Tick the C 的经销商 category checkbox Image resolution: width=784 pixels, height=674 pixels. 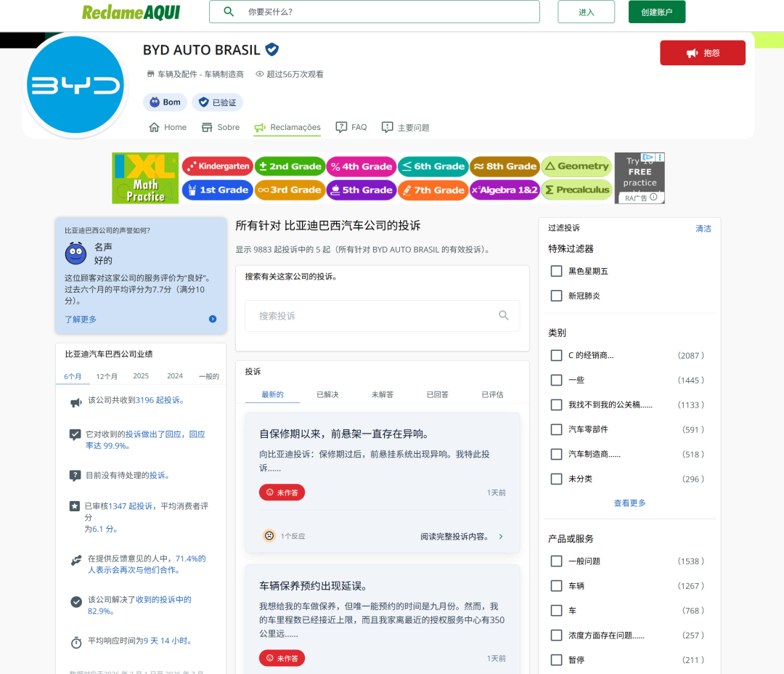click(556, 355)
